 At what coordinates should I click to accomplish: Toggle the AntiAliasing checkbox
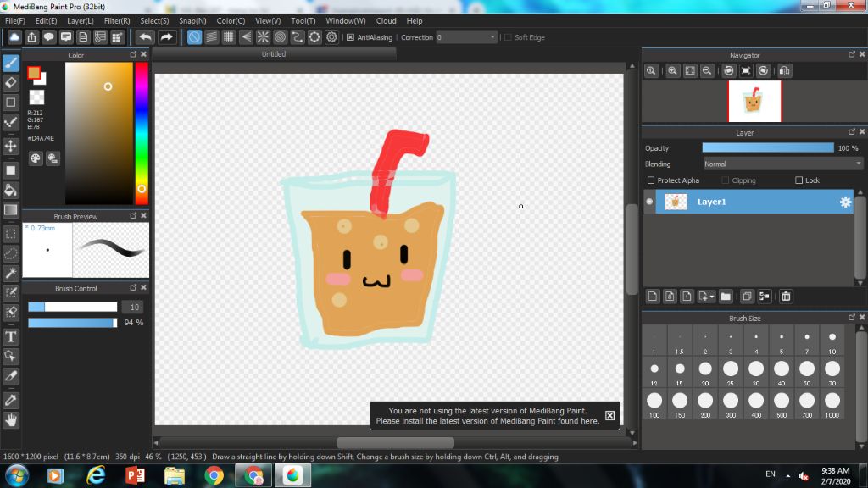point(350,37)
